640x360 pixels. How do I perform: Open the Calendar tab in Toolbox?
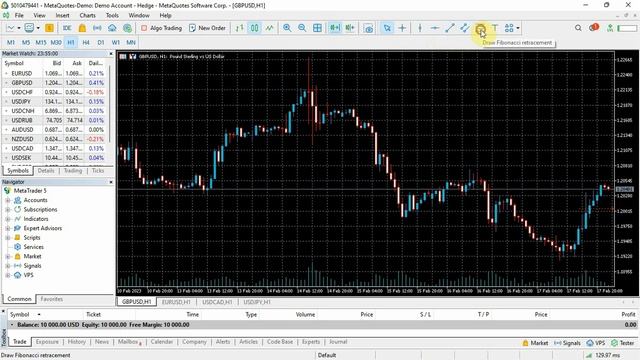162,342
